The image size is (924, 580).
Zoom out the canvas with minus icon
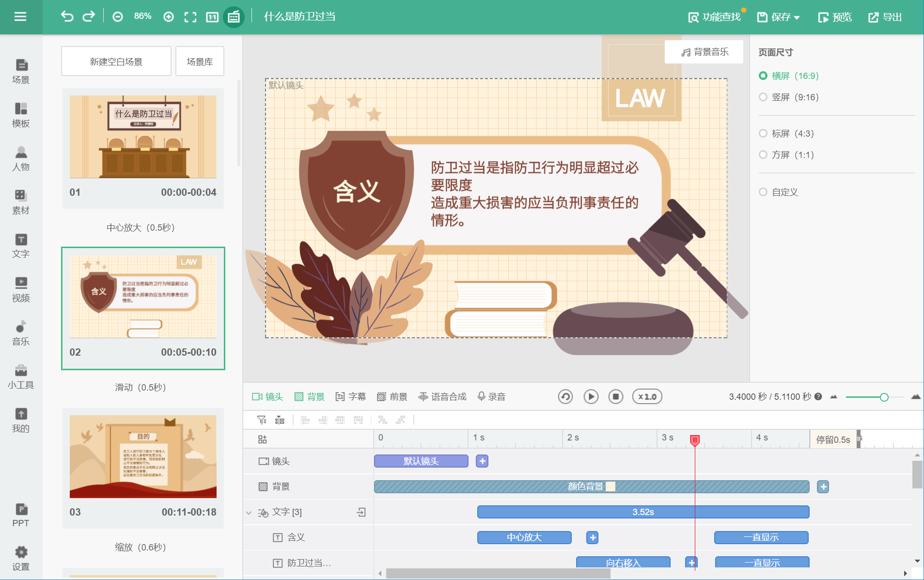[x=117, y=17]
